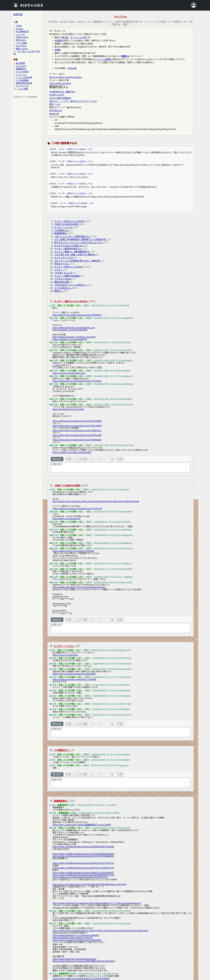Open twitcasting movie/736432668 link in post 559

point(77,421)
